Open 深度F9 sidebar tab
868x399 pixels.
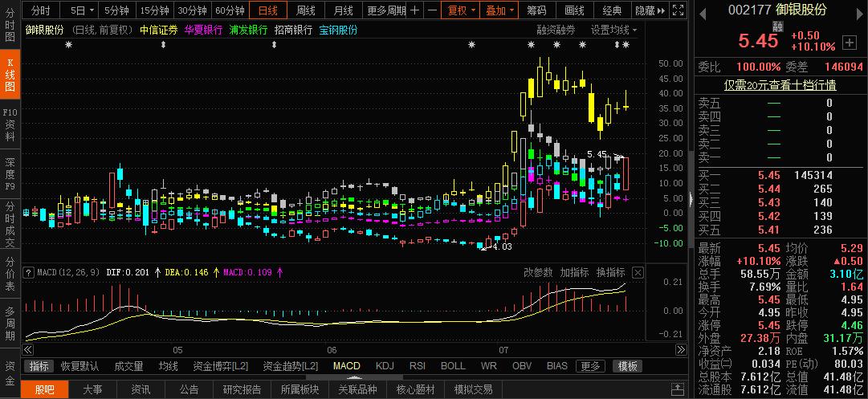pos(10,173)
